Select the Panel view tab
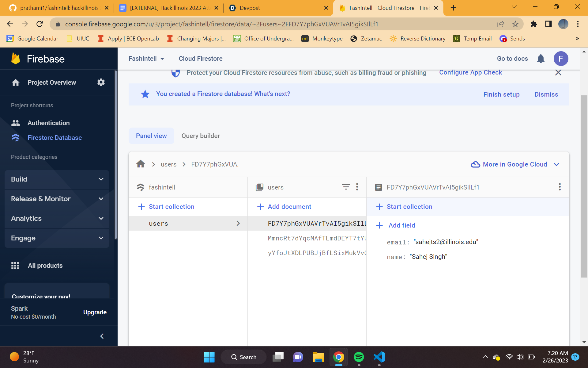The width and height of the screenshot is (588, 368). [151, 136]
